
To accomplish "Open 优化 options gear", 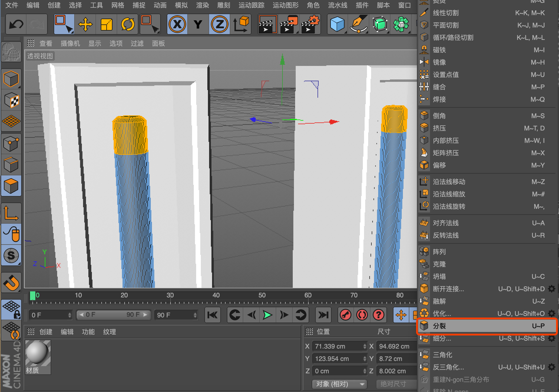I will [552, 314].
